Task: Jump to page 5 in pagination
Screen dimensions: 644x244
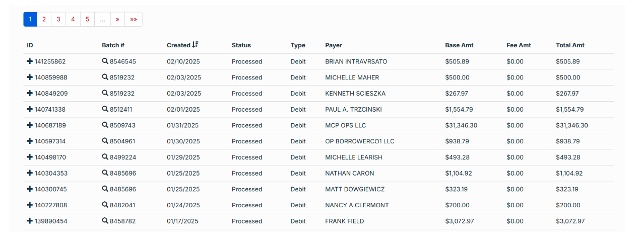Action: pos(87,20)
